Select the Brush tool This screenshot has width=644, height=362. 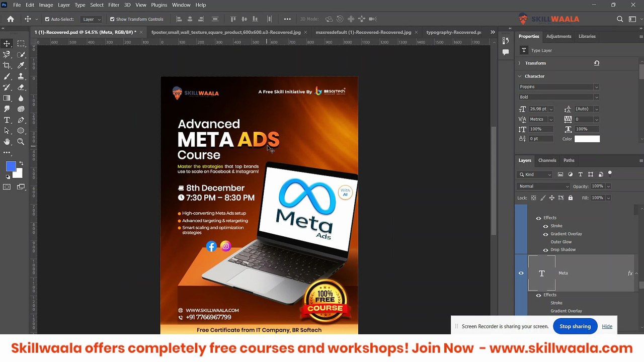7,76
